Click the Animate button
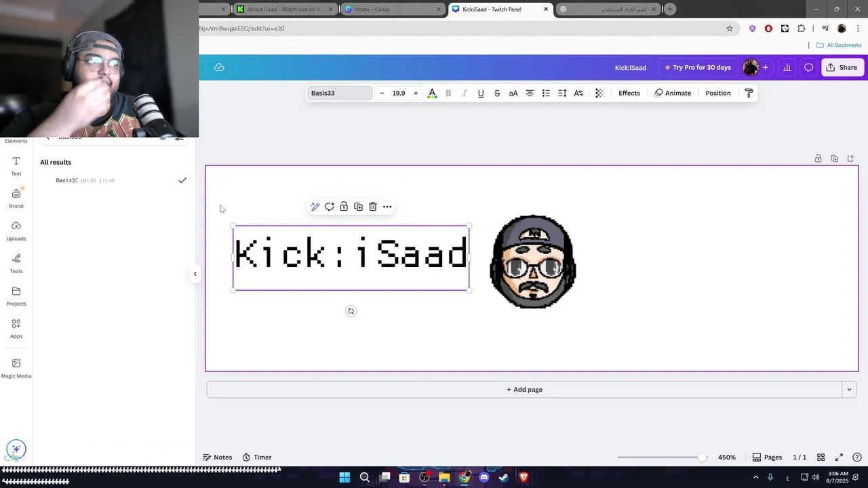The height and width of the screenshot is (488, 868). pos(673,93)
